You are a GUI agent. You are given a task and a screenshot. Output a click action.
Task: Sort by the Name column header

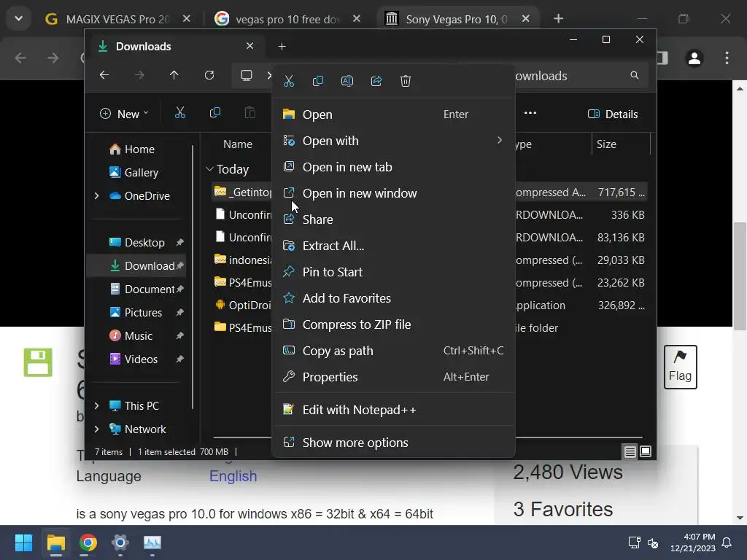point(238,144)
